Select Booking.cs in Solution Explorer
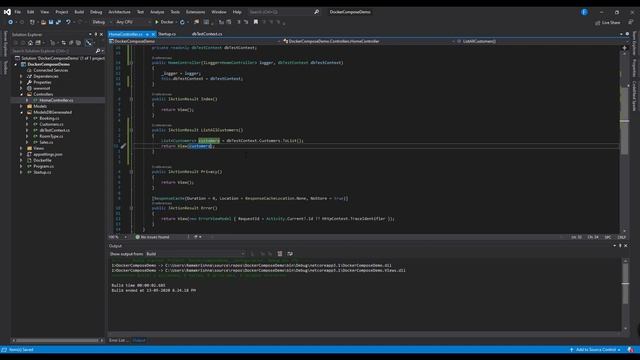The image size is (640, 360). (49, 118)
